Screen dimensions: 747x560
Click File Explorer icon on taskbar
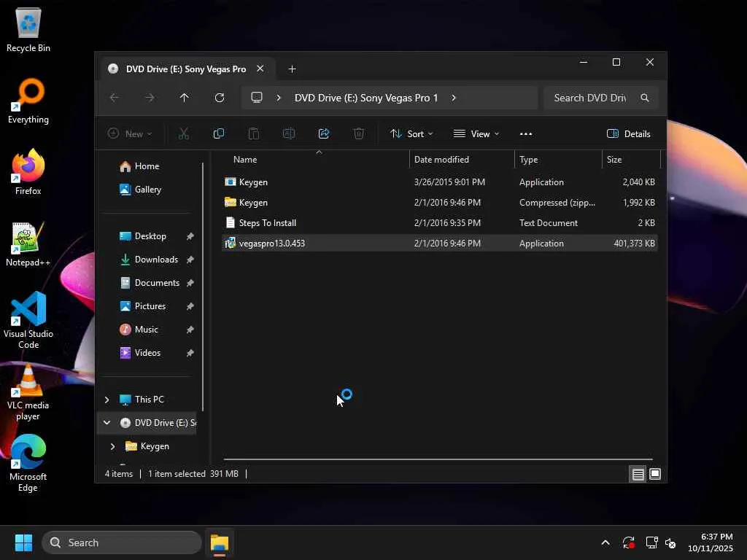(220, 542)
